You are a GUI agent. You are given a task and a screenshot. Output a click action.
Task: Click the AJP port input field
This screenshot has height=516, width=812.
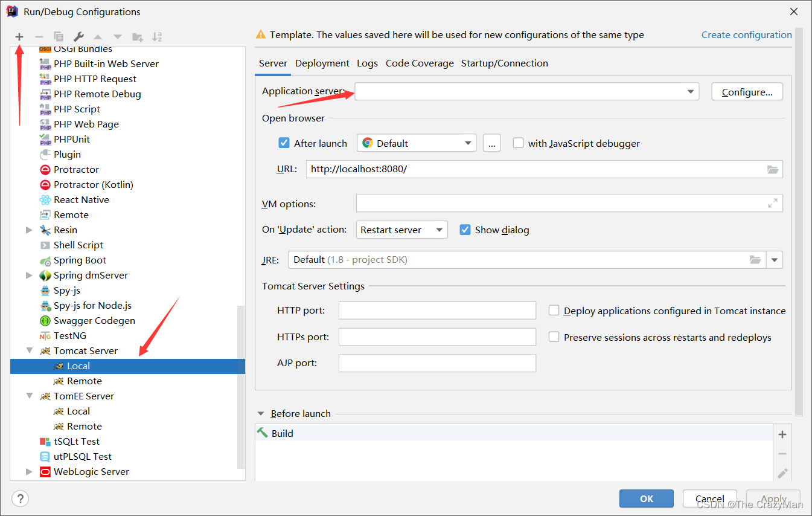point(437,363)
